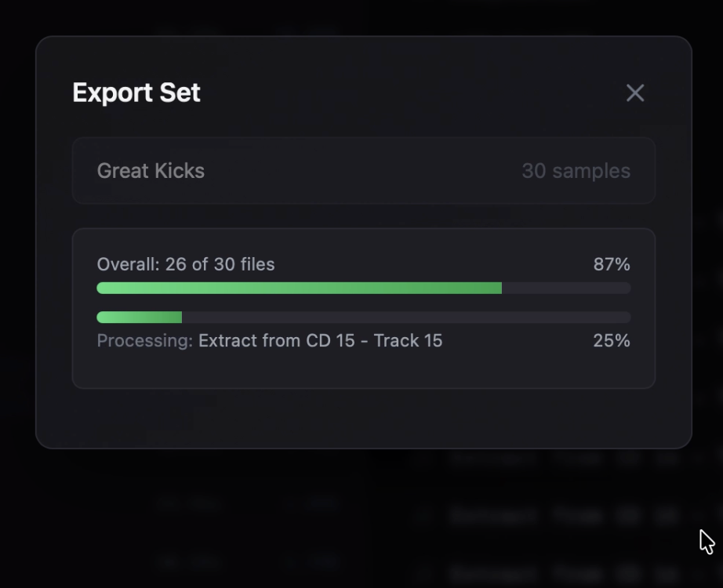The image size is (723, 588).
Task: Click the unfilled part of the file progress bar
Action: click(406, 318)
